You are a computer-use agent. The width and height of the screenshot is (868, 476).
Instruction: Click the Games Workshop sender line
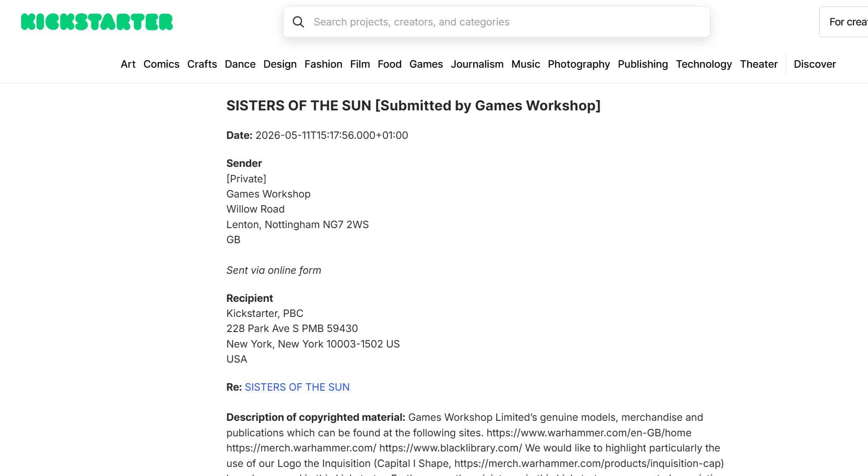268,194
